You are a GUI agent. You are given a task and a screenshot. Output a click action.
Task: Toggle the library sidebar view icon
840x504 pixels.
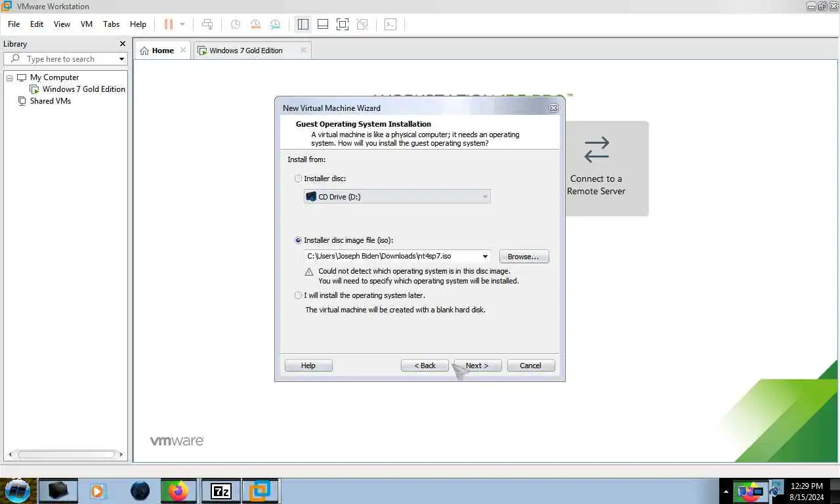[303, 24]
